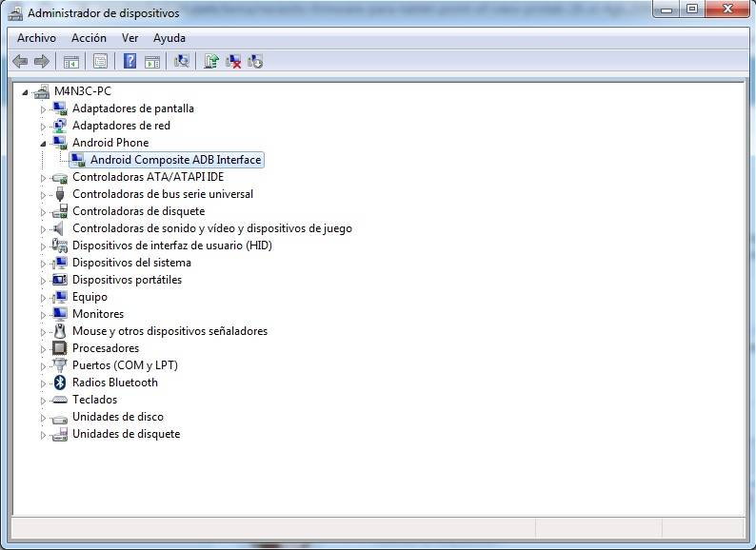This screenshot has width=756, height=550.
Task: Click the Puertos (COM y LPT) icon
Action: [x=60, y=365]
